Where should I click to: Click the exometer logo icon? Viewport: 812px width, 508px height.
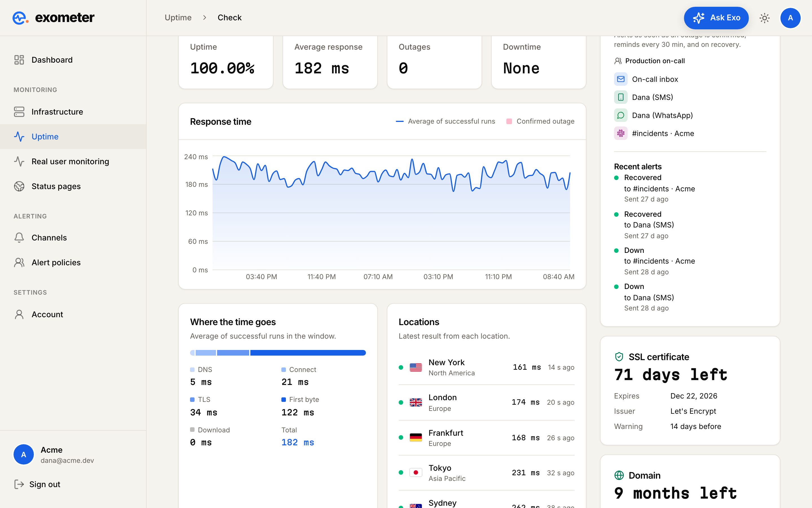[x=20, y=18]
